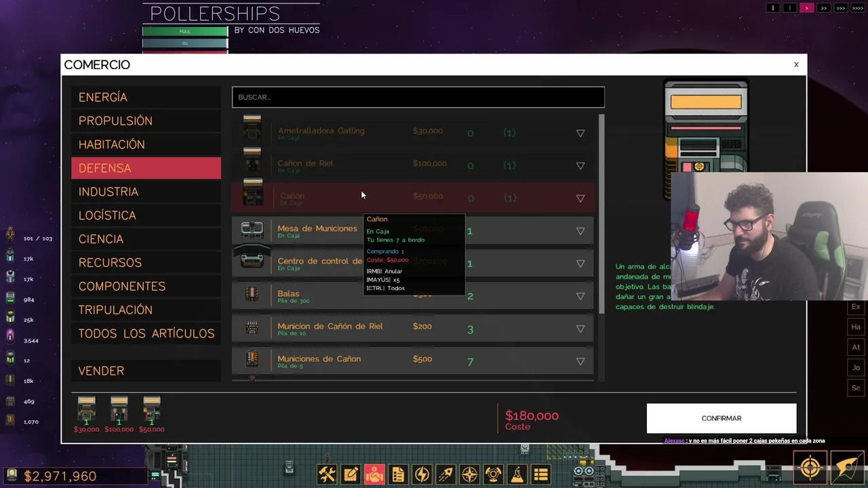Open the INDUSTRIA category
Image resolution: width=868 pixels, height=488 pixels.
coord(146,192)
